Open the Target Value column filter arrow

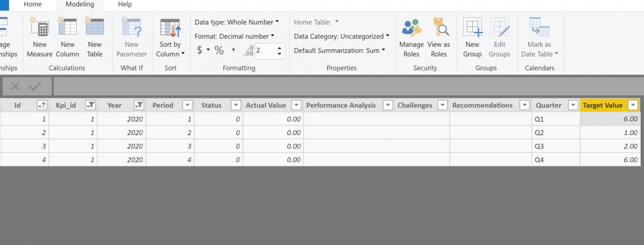(633, 105)
